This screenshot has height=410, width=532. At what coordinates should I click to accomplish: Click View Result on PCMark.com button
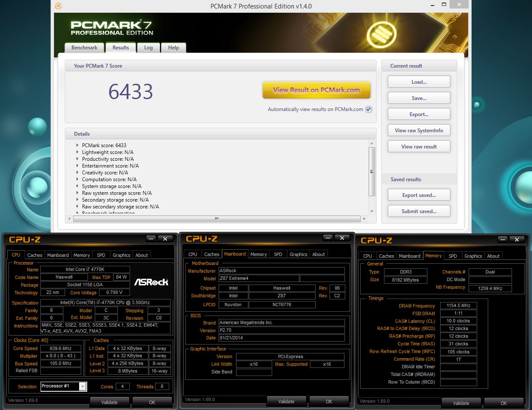pos(316,90)
